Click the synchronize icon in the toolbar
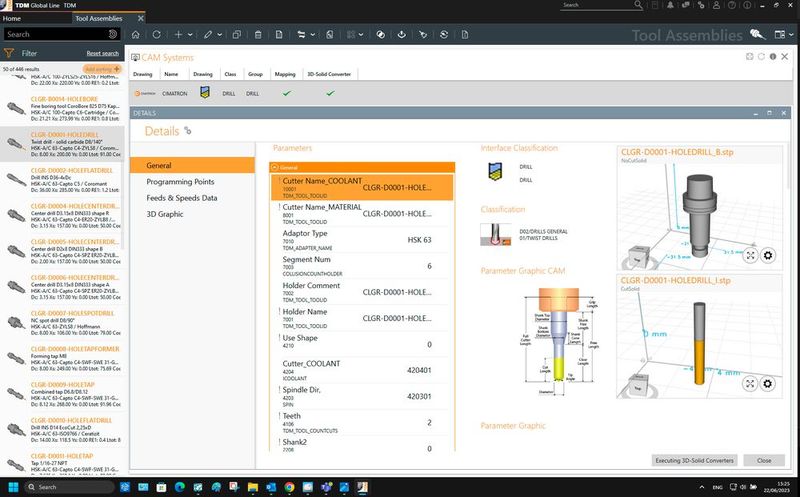The width and height of the screenshot is (800, 497). pyautogui.click(x=444, y=35)
